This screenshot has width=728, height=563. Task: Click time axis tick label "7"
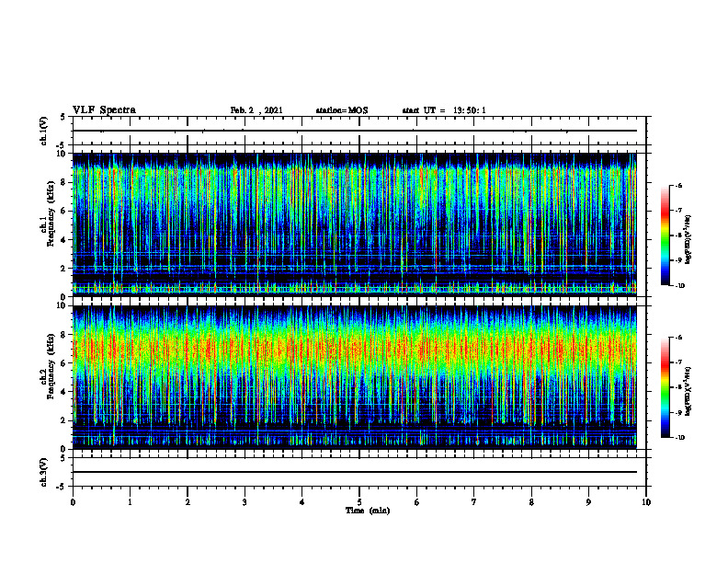click(474, 502)
